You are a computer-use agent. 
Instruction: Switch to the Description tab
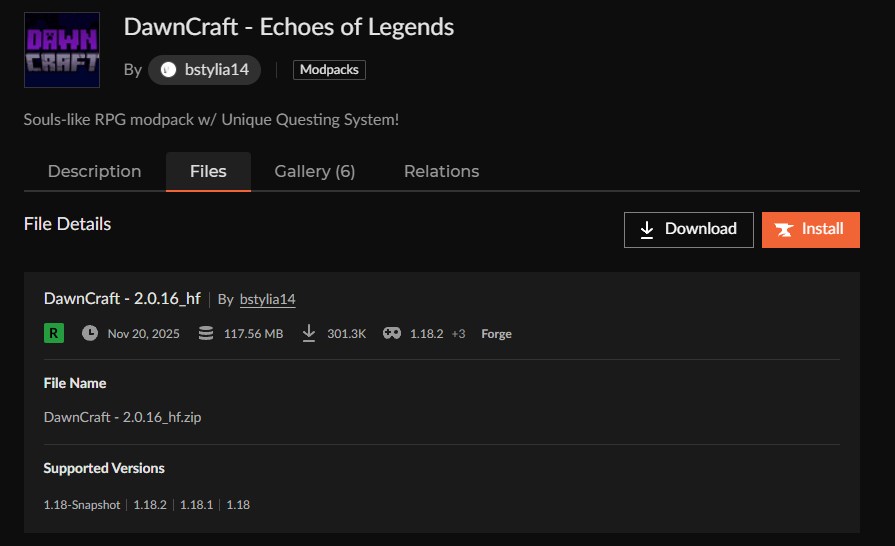click(x=94, y=171)
